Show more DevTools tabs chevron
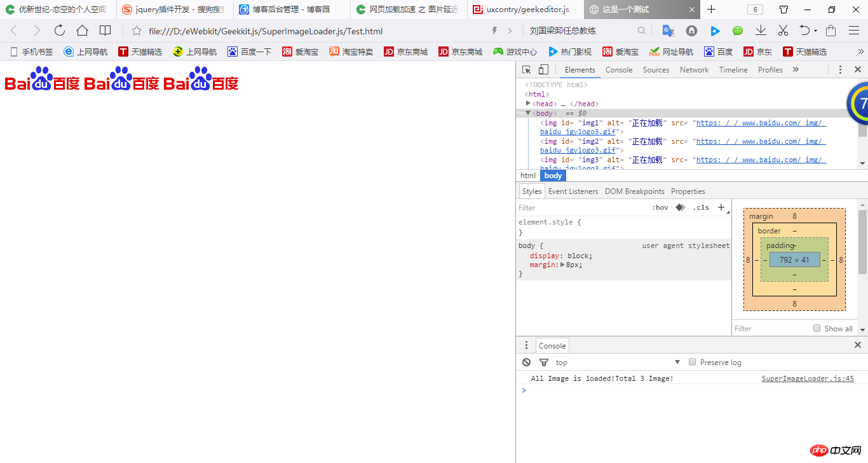This screenshot has height=463, width=868. [x=796, y=70]
